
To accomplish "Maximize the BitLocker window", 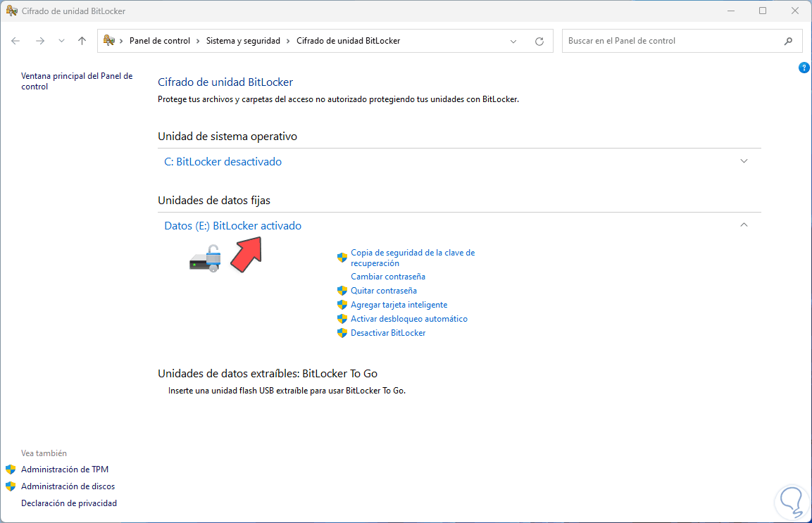I will pos(763,11).
